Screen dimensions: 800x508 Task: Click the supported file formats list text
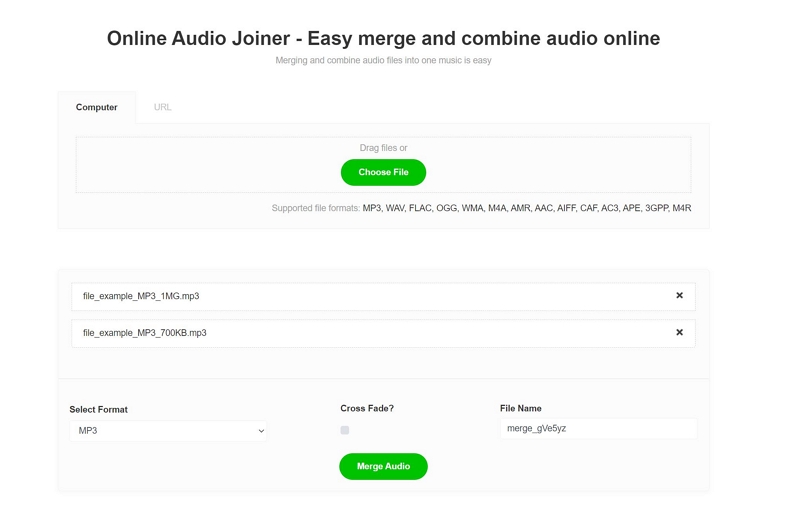[527, 208]
